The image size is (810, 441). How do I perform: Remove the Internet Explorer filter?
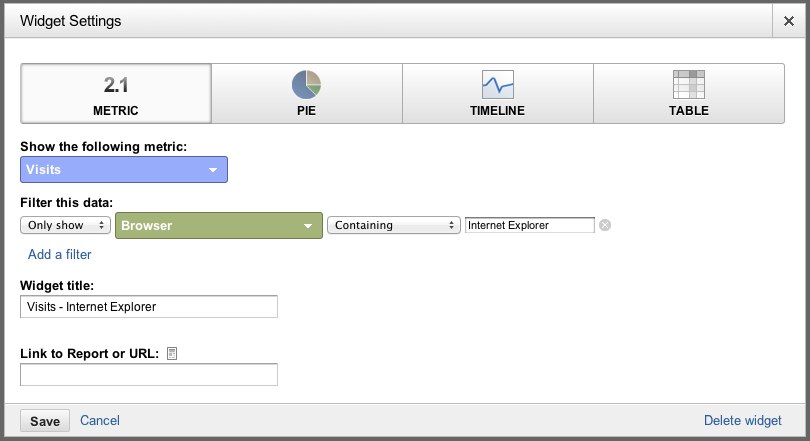(x=605, y=225)
